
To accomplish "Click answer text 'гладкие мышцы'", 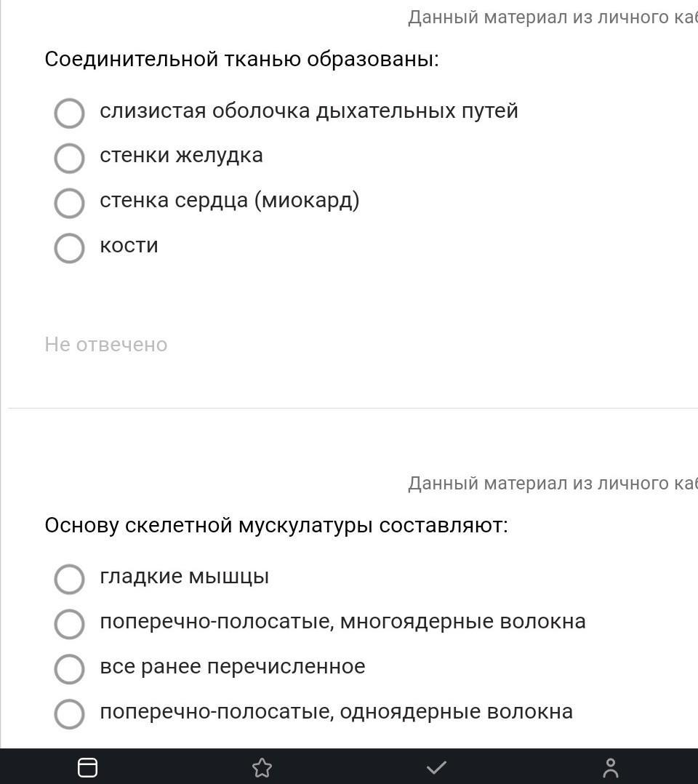I will pos(184,577).
